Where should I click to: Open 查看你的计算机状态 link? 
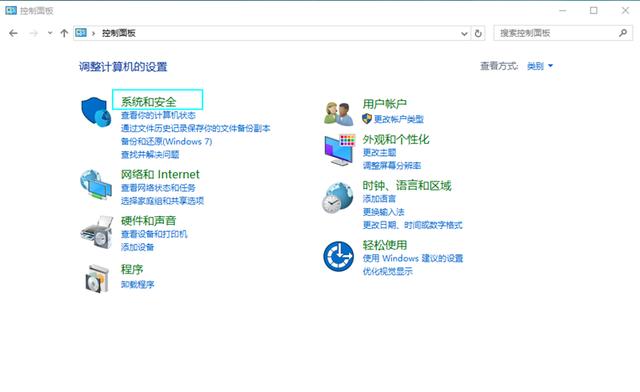click(158, 115)
